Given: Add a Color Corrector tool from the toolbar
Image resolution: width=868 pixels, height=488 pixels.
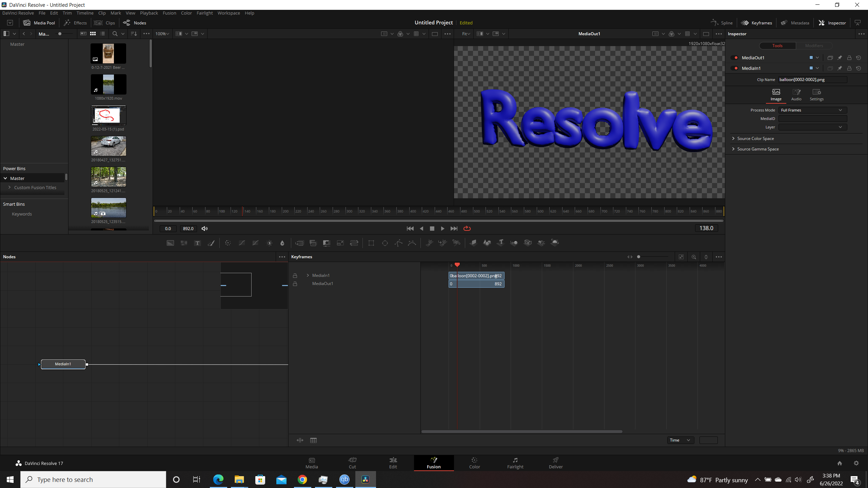Looking at the screenshot, I should pos(228,243).
